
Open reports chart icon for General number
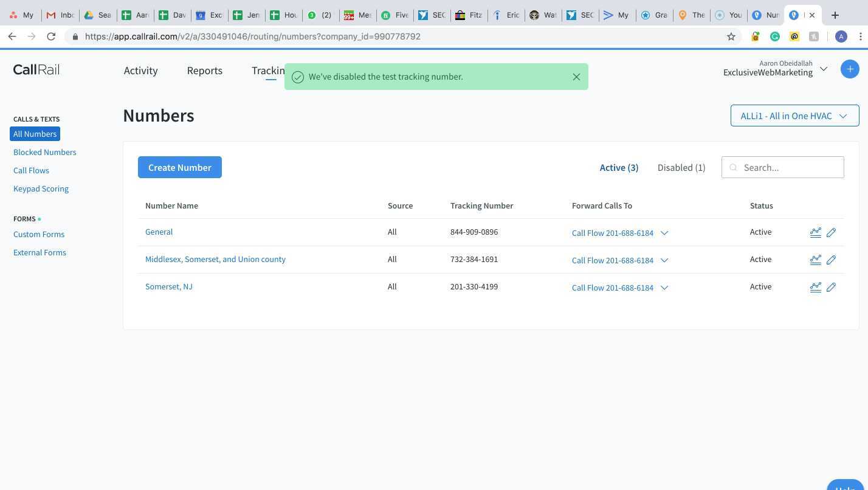815,232
